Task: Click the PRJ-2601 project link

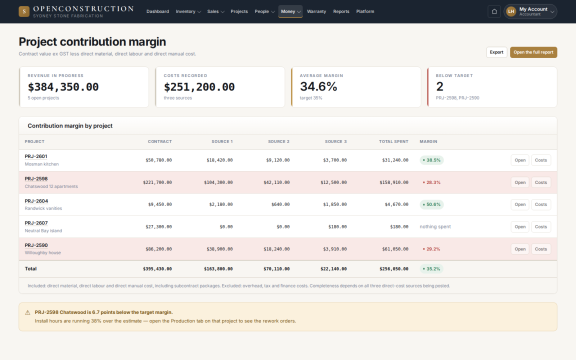Action: click(36, 156)
